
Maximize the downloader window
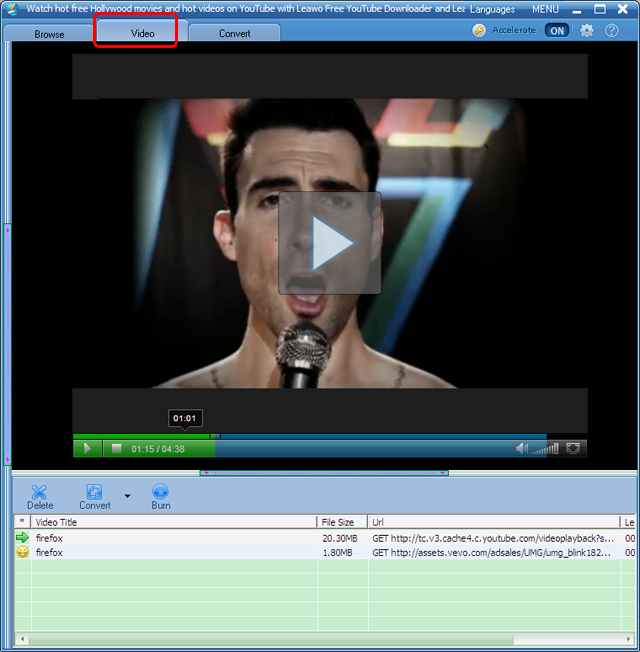(x=600, y=9)
